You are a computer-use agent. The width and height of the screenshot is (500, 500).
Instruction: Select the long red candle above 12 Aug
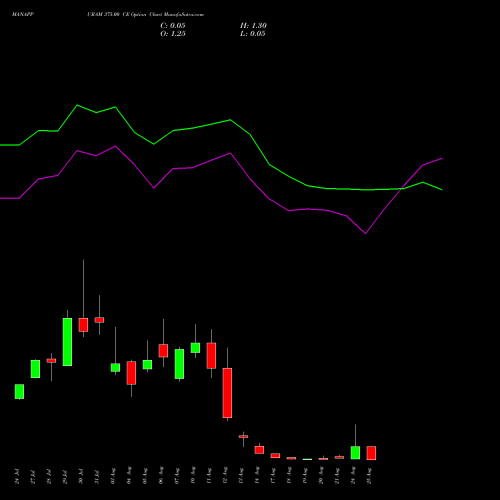(227, 393)
